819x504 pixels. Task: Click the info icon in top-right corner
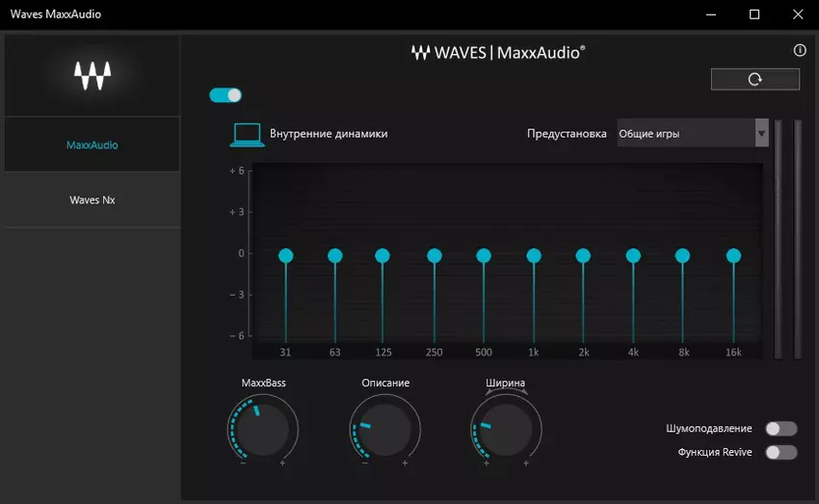(x=799, y=51)
